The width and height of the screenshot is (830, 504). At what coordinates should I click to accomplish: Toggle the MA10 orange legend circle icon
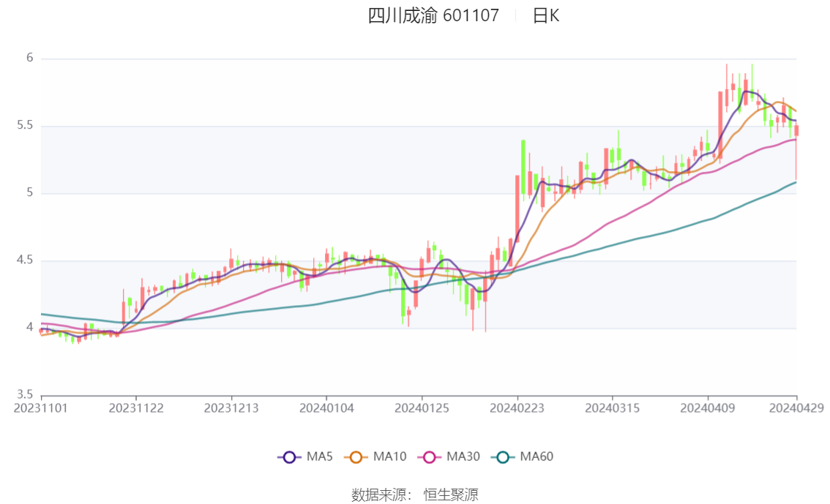[x=356, y=457]
